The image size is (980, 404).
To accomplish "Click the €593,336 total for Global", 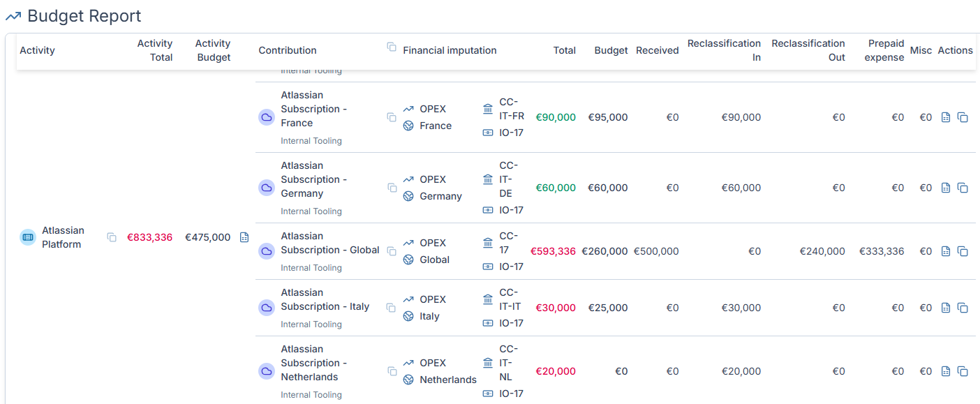I will [554, 251].
